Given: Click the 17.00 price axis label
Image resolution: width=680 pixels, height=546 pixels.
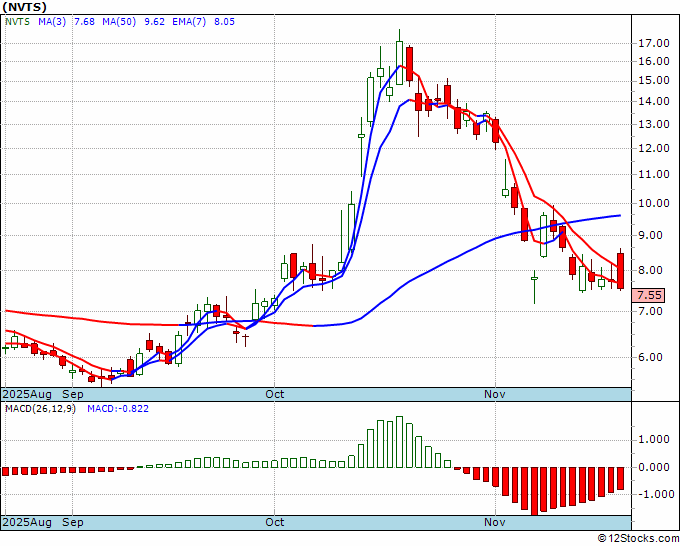Looking at the screenshot, I should click(x=653, y=43).
